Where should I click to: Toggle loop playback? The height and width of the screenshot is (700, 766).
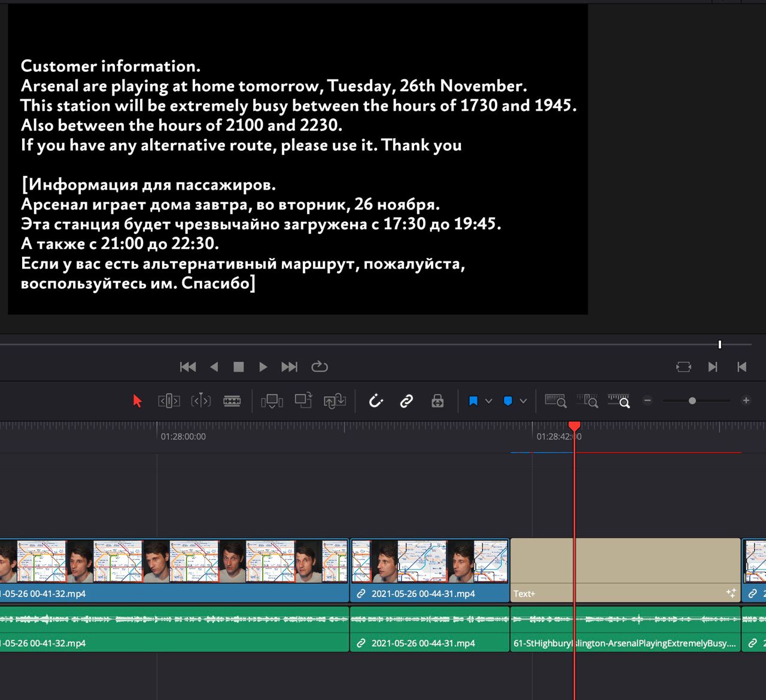tap(320, 367)
